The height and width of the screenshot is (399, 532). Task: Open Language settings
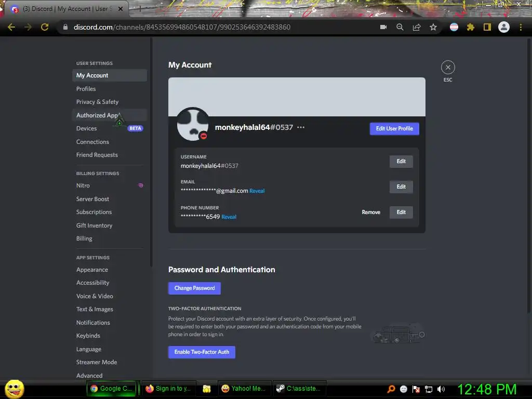coord(110,349)
